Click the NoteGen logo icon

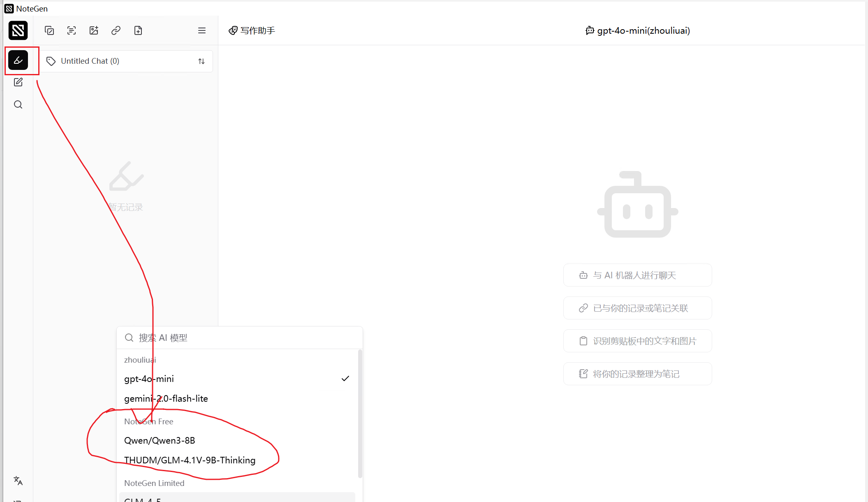(x=18, y=30)
